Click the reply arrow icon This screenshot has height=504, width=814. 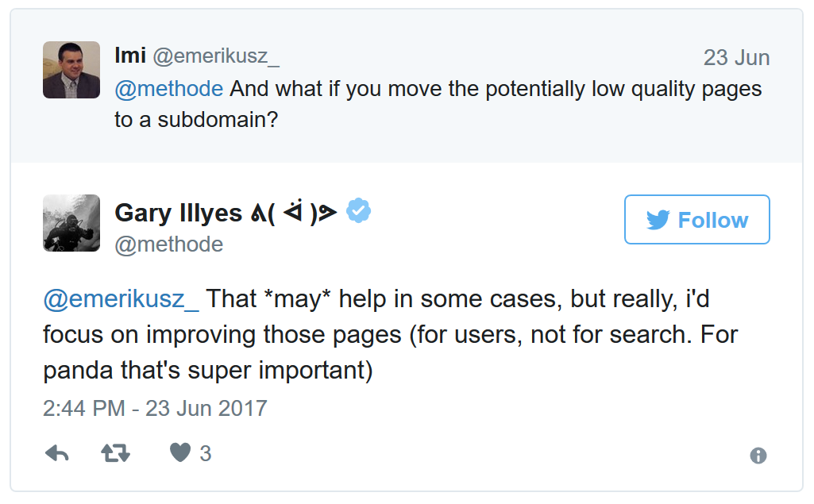pyautogui.click(x=56, y=453)
